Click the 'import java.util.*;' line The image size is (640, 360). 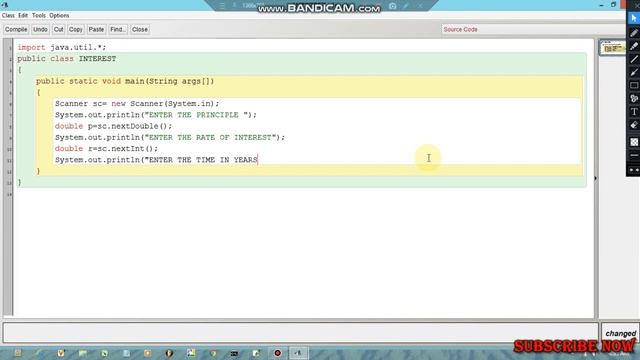click(x=62, y=47)
